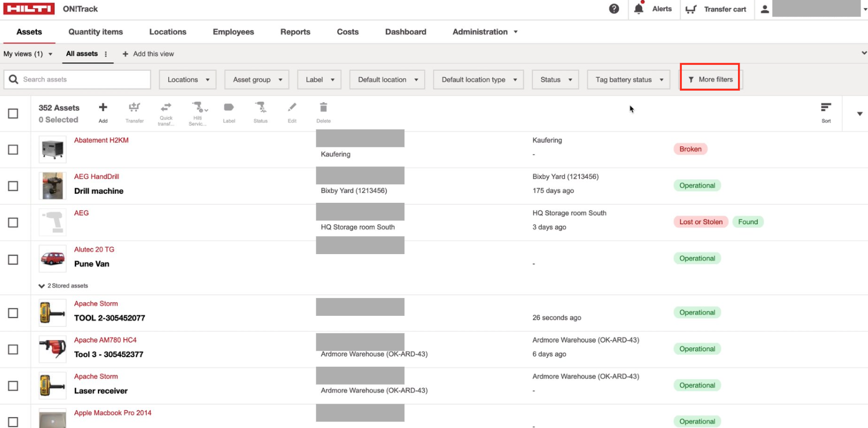This screenshot has width=868, height=428.
Task: Open the Alutec 20 TG van thumbnail
Action: (x=52, y=259)
